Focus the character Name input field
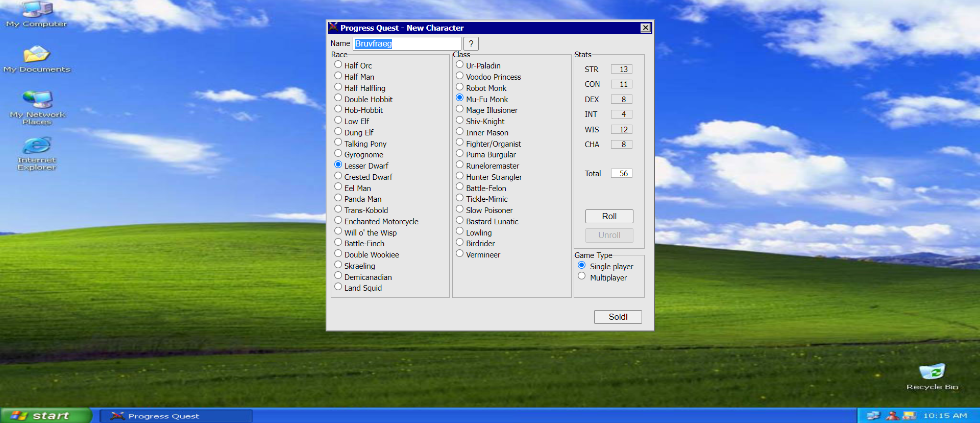 [407, 43]
